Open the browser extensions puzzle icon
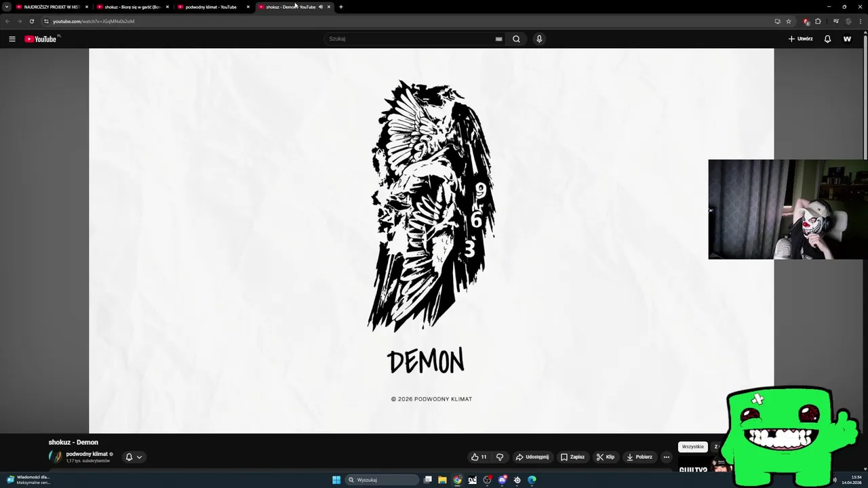This screenshot has width=868, height=488. [x=818, y=21]
